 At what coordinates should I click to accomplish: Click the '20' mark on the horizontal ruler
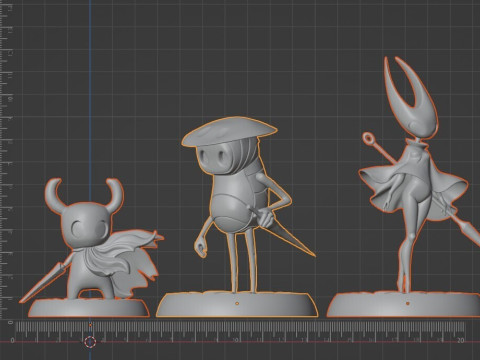click(x=460, y=340)
